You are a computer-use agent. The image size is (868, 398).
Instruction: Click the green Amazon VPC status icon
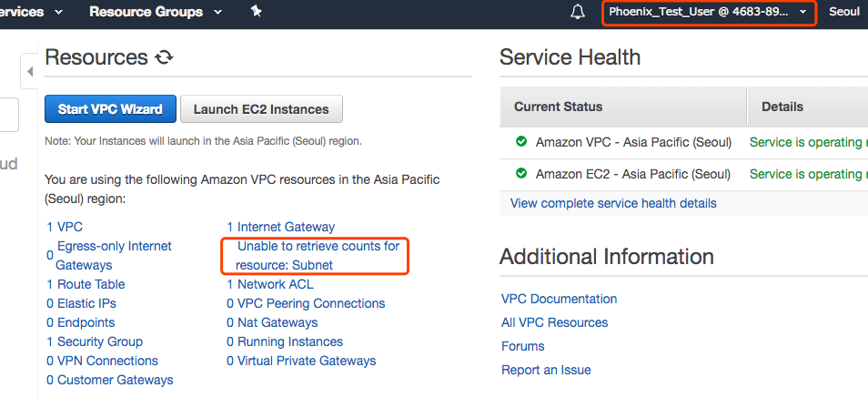tap(521, 142)
